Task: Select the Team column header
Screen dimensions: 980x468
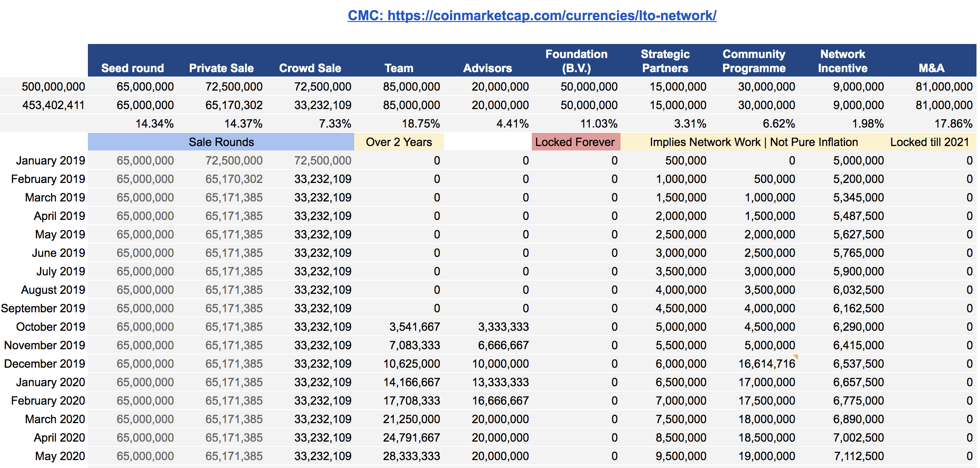Action: 399,68
